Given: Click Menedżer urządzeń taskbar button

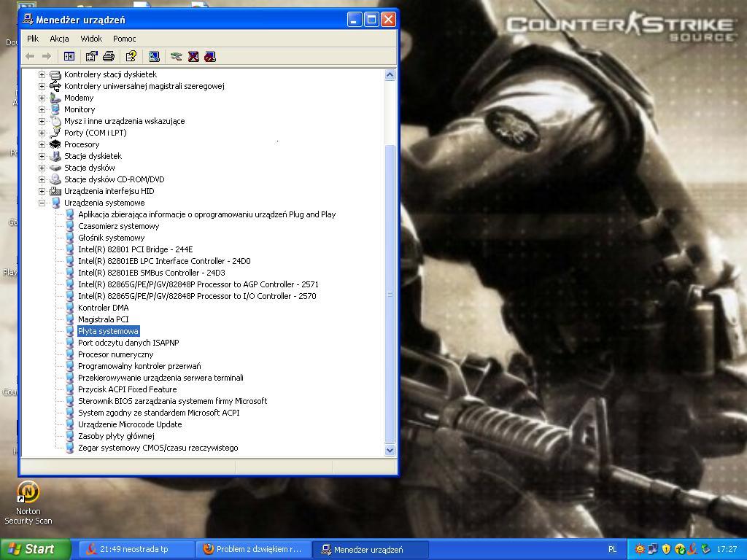Looking at the screenshot, I should point(370,549).
